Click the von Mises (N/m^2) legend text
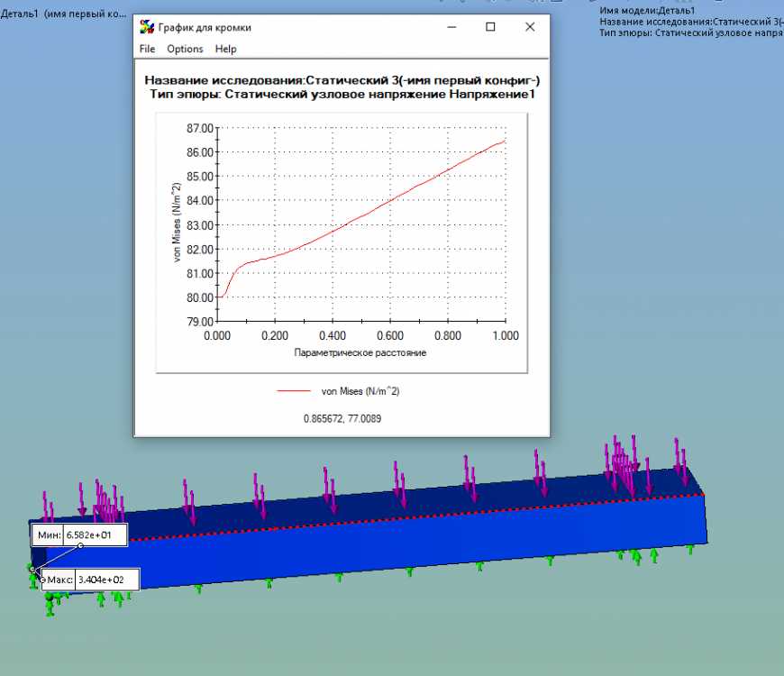Image resolution: width=784 pixels, height=676 pixels. pos(360,391)
